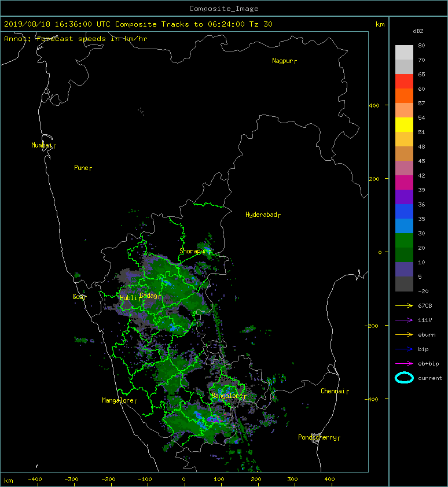Click the Gadag city label
The height and width of the screenshot is (487, 448).
(x=149, y=296)
